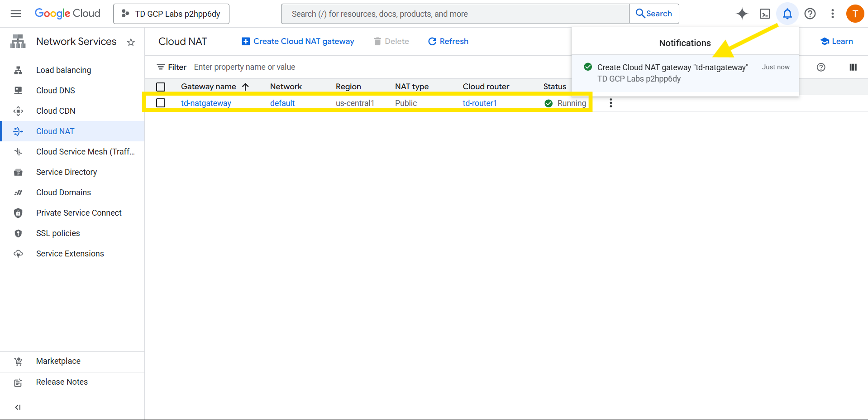Click Create Cloud NAT gateway button
The image size is (868, 420).
pos(298,41)
